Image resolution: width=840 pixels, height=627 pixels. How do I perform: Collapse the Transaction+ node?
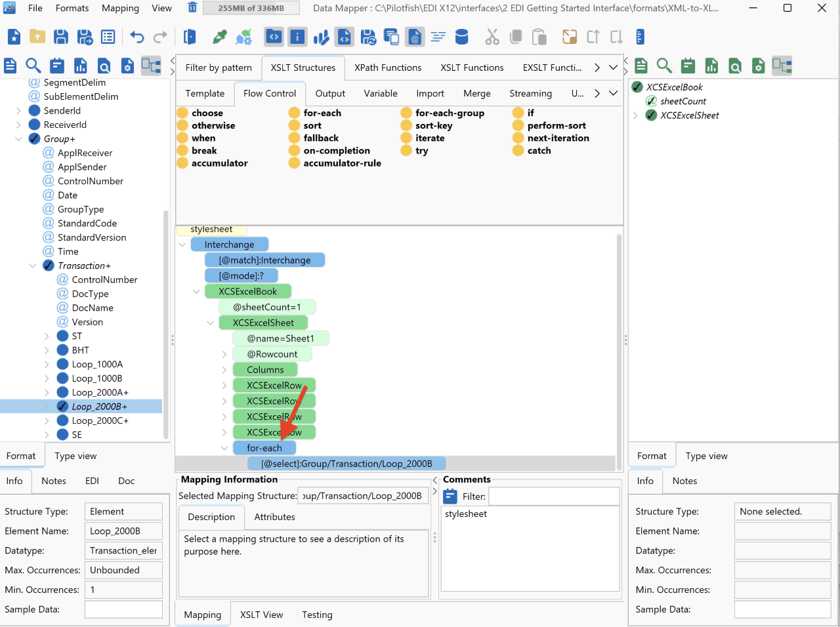[x=33, y=266]
